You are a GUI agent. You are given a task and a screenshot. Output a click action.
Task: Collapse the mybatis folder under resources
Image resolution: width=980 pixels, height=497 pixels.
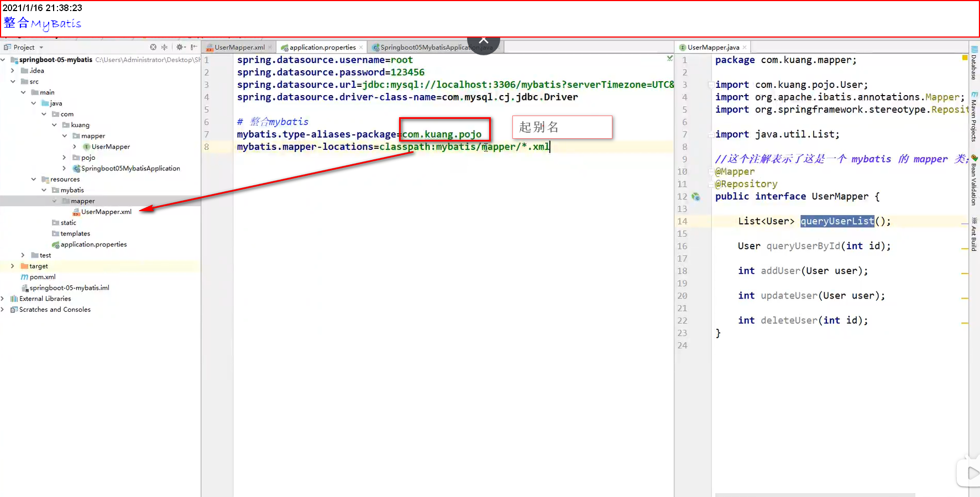click(x=44, y=190)
